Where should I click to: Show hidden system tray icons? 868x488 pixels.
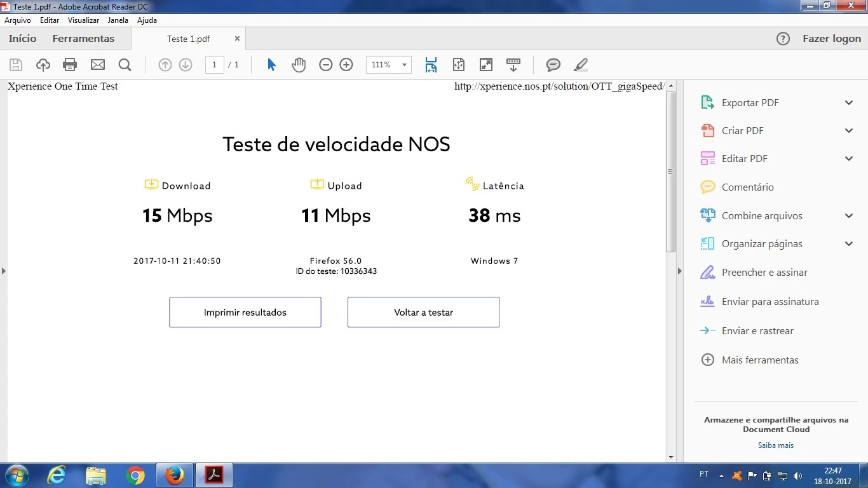[721, 475]
